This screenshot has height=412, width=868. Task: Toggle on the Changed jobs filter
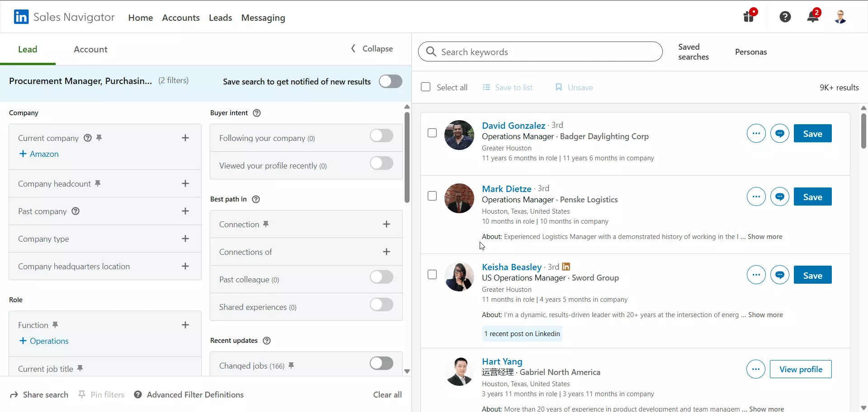pos(381,363)
